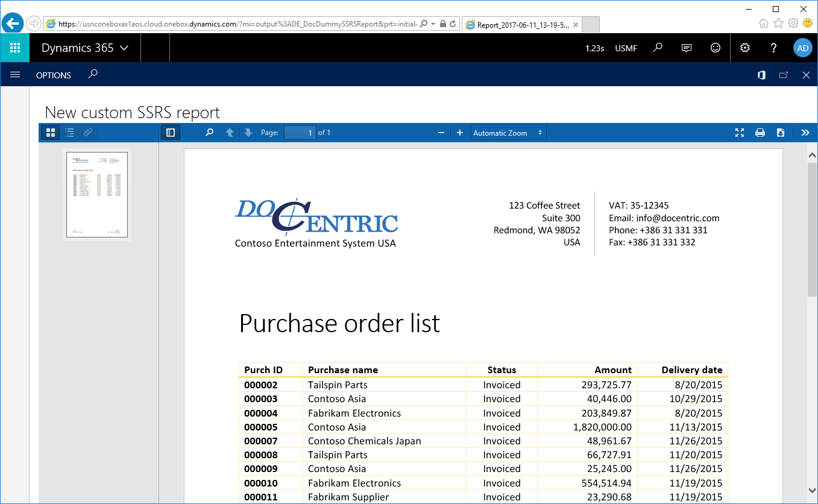Click the amount '1,820,000.00'
The image size is (818, 504).
(602, 427)
